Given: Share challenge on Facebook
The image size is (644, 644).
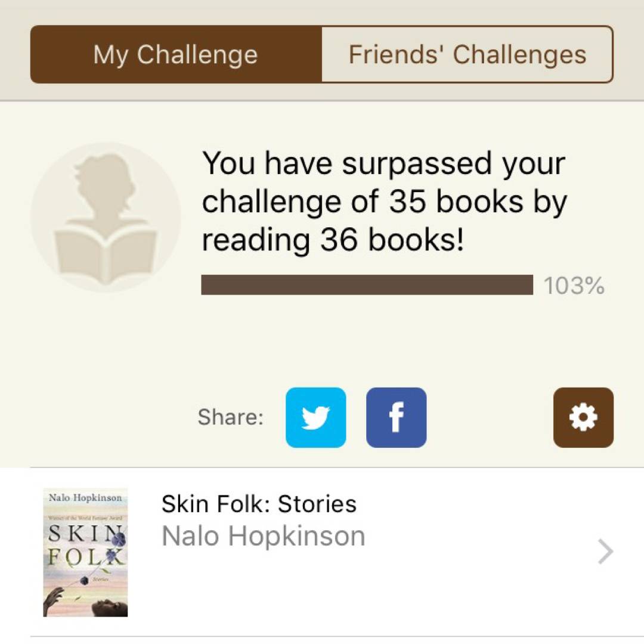Looking at the screenshot, I should pyautogui.click(x=396, y=417).
